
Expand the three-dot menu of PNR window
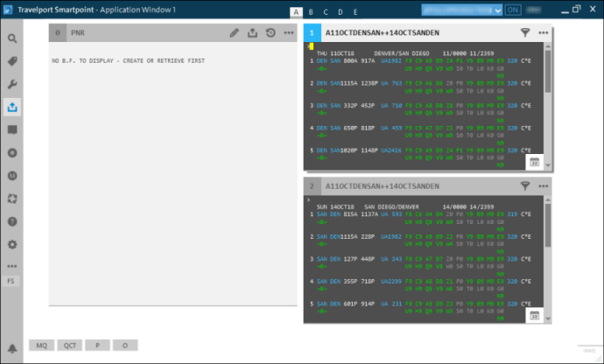[289, 33]
